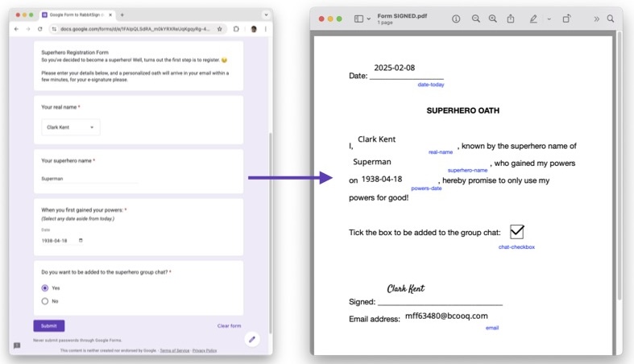Click the Clear form link
The width and height of the screenshot is (634, 364).
click(x=229, y=325)
